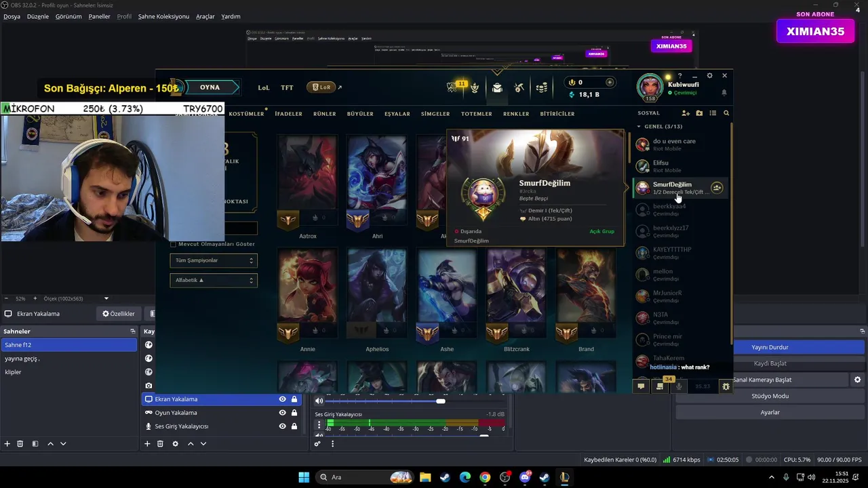The height and width of the screenshot is (488, 868).
Task: Toggle the lock on Oyun Yakalama source
Action: tap(294, 413)
